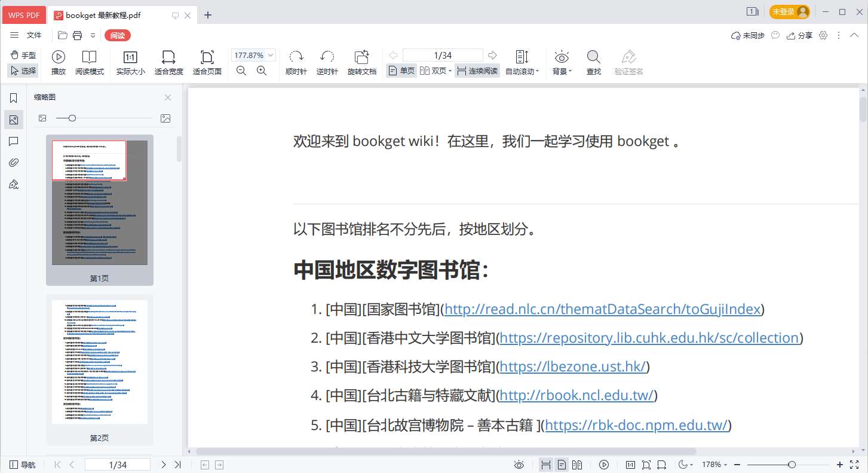Open the 177.87% zoom level dropdown
Image resolution: width=868 pixels, height=473 pixels.
[271, 55]
